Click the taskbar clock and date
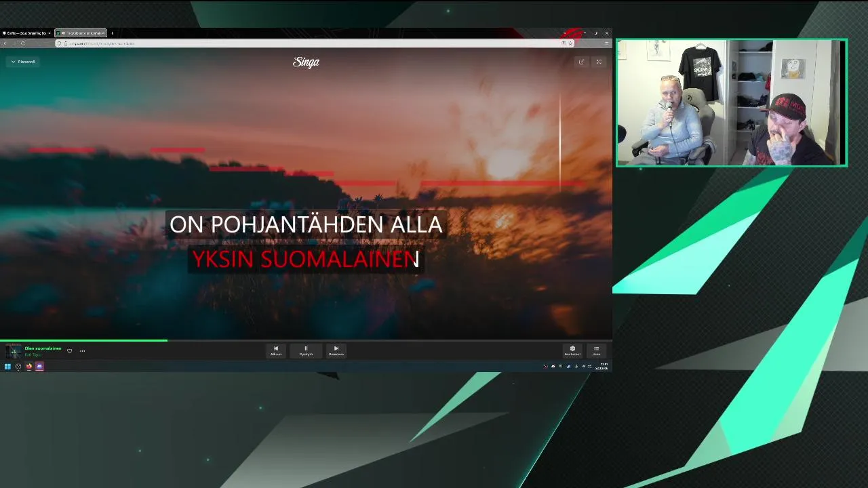The height and width of the screenshot is (488, 868). coord(601,366)
